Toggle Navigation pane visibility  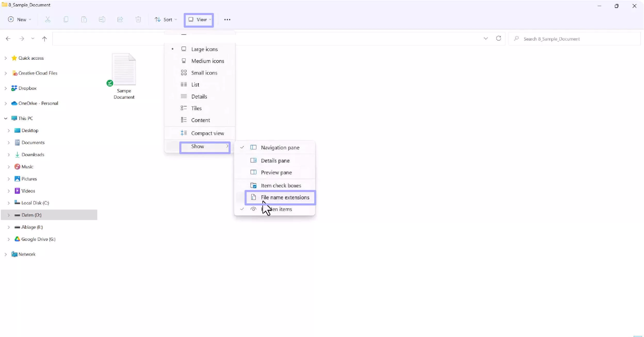coord(279,147)
